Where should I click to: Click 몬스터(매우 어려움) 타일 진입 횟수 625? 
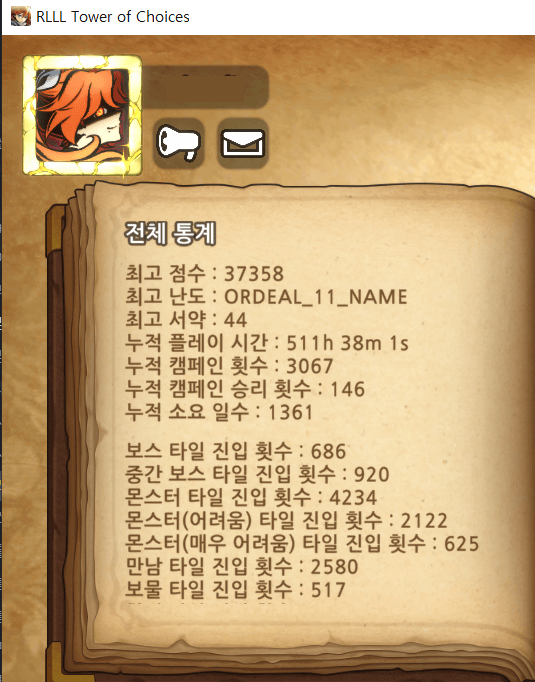click(302, 543)
